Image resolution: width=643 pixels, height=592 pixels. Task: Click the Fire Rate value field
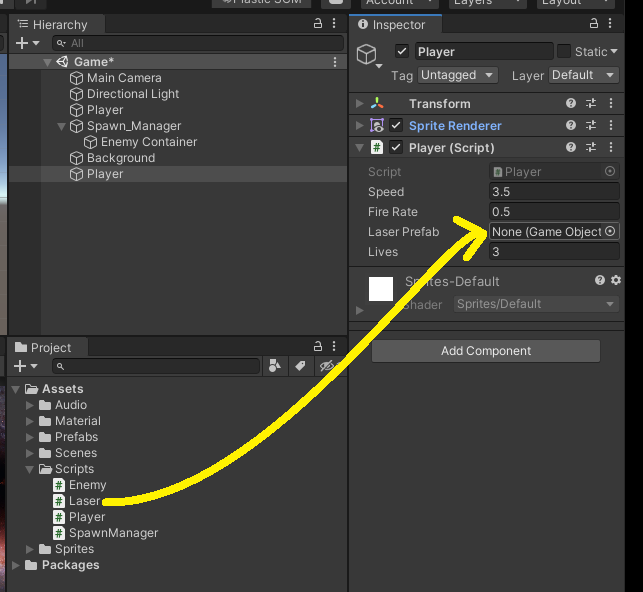click(x=554, y=212)
